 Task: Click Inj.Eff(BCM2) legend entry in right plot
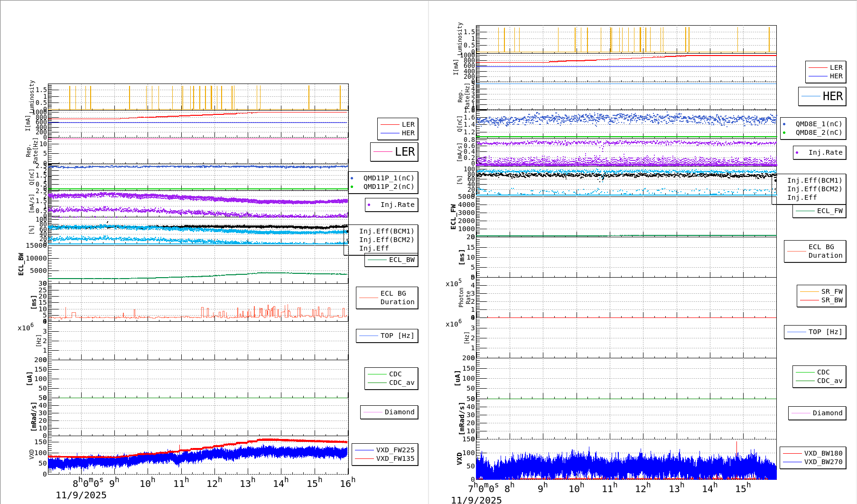click(x=814, y=189)
